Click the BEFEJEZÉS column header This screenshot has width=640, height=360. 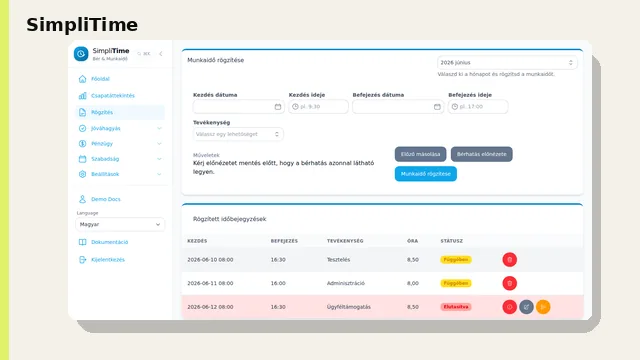pos(284,241)
